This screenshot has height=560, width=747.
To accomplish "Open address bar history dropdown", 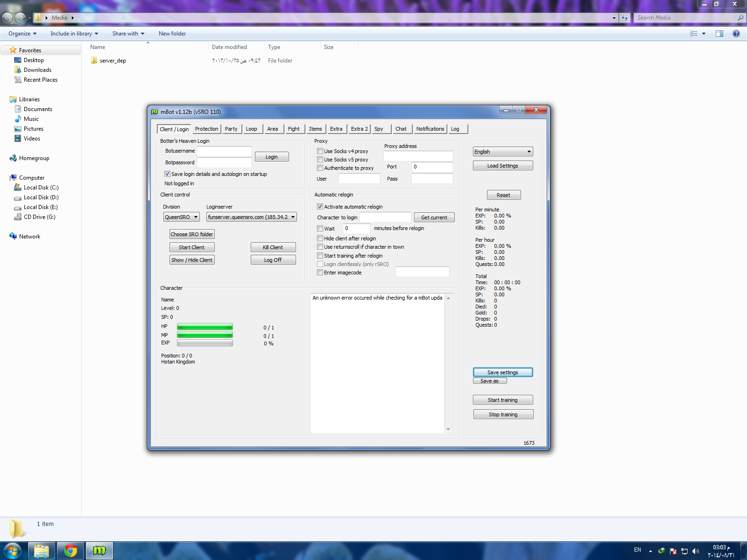I will pyautogui.click(x=614, y=18).
